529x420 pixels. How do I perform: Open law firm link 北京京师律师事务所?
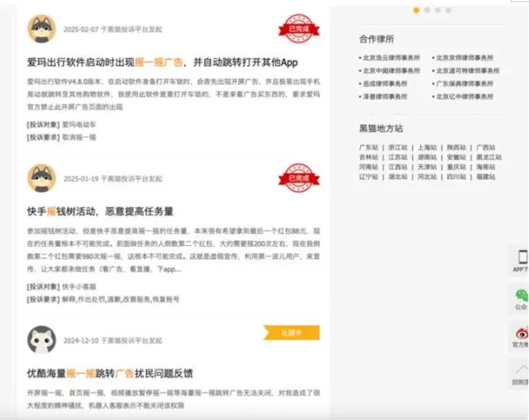coord(465,58)
